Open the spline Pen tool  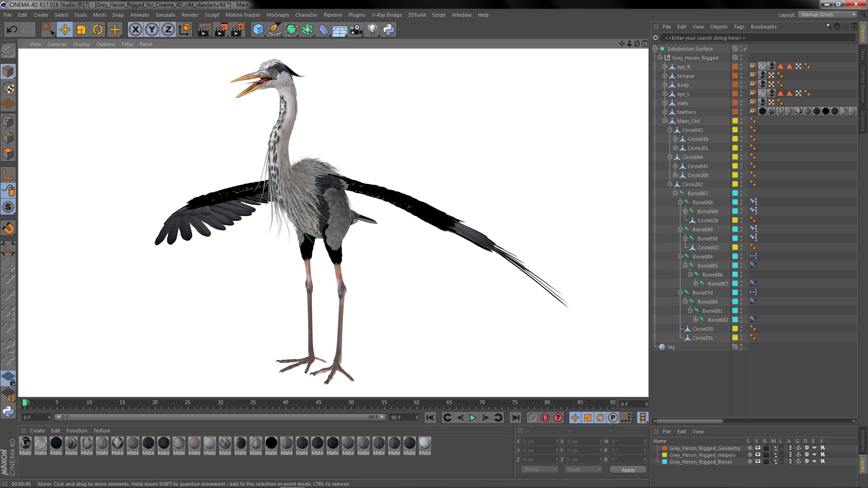[274, 30]
